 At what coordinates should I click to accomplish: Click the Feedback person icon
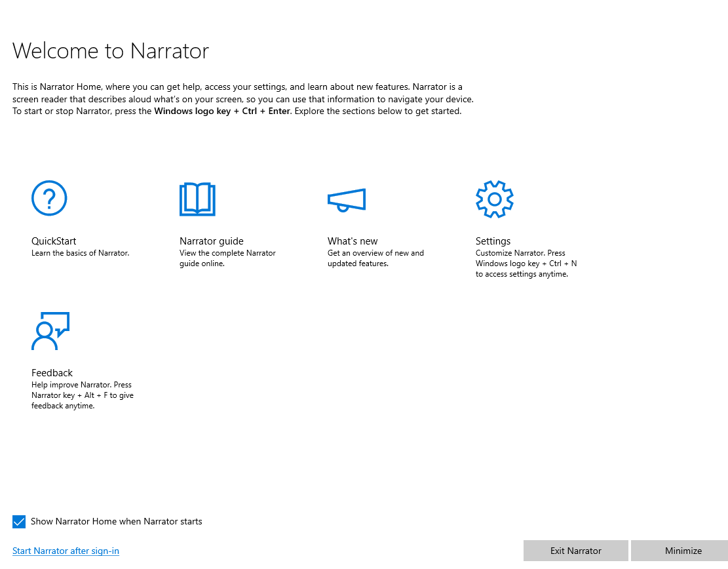[50, 331]
